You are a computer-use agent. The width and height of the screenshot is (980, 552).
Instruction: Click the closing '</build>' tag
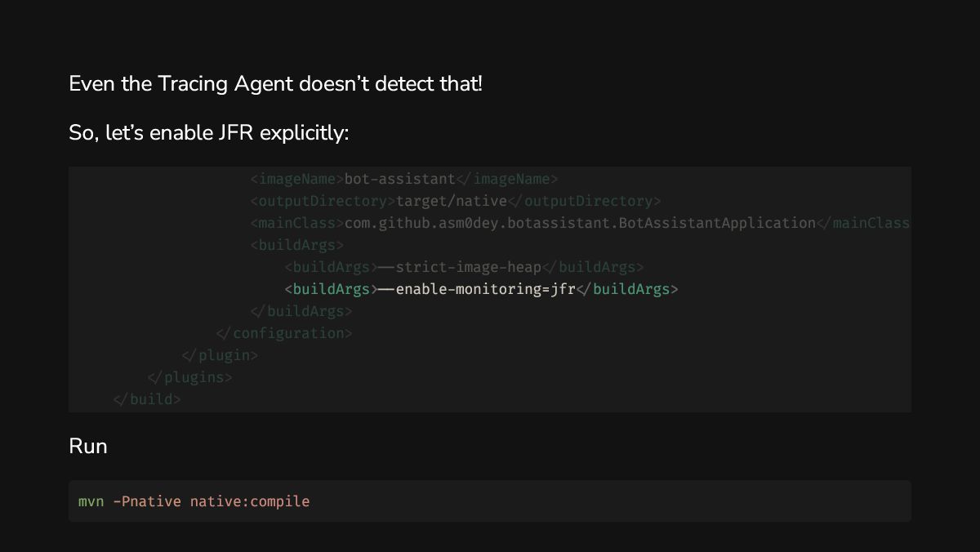(x=147, y=399)
